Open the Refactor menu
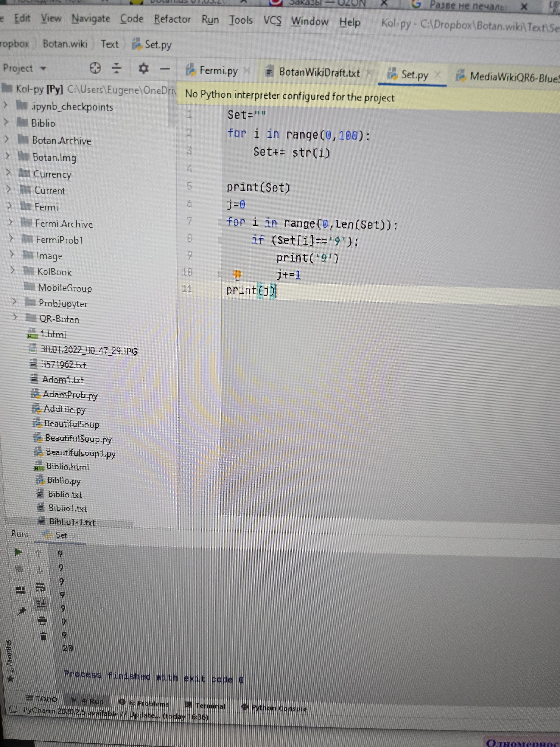Viewport: 560px width, 747px height. 172,20
